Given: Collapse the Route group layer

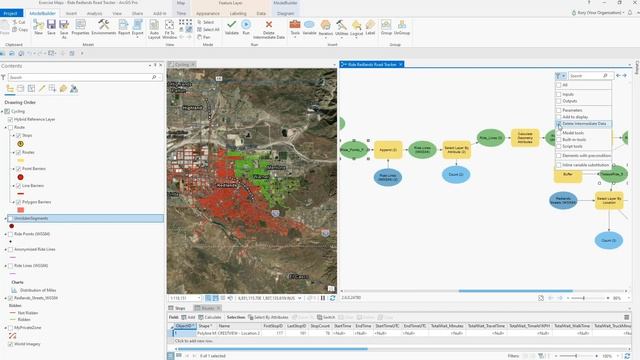Looking at the screenshot, I should (x=5, y=127).
